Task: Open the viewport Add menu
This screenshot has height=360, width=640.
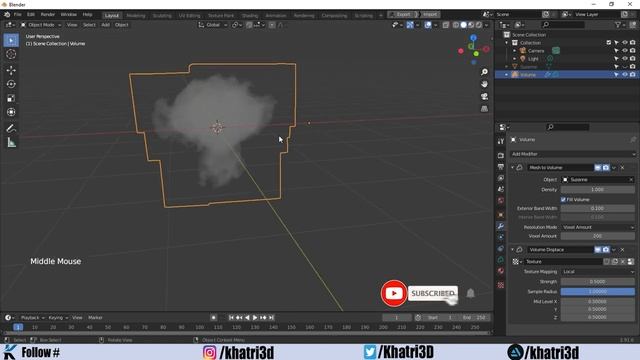Action: 105,25
